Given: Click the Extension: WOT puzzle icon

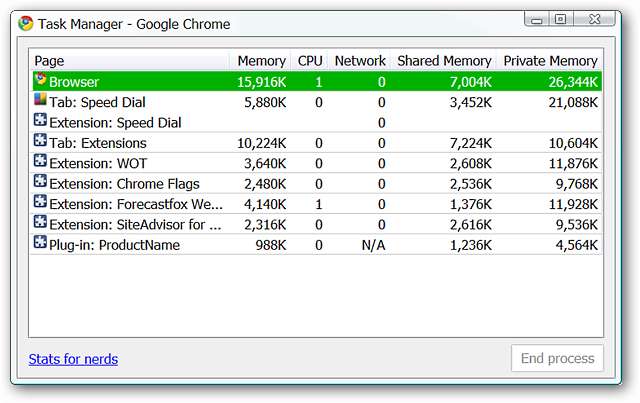Looking at the screenshot, I should [x=40, y=162].
